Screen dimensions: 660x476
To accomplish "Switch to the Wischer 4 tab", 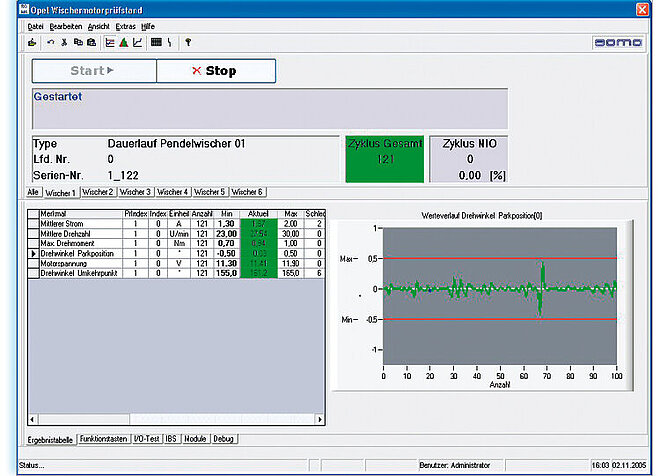I will pos(173,192).
